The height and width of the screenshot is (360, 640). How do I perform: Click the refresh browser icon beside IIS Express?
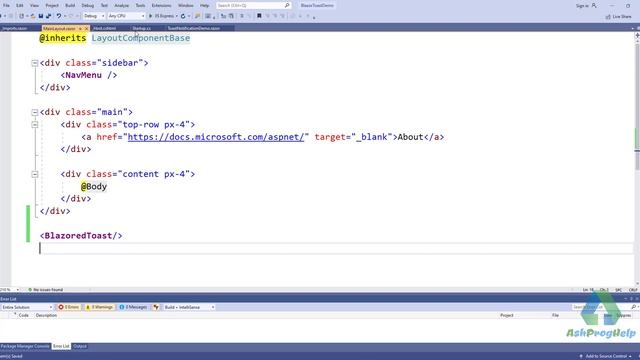(x=183, y=16)
